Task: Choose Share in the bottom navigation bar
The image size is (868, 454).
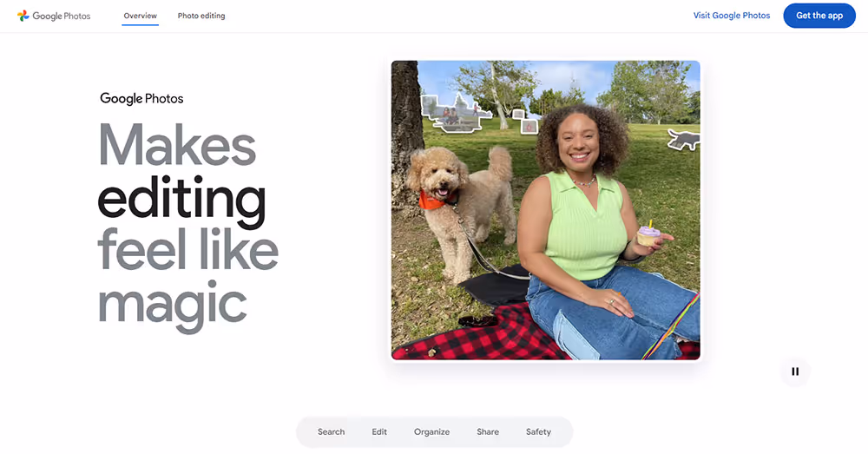Action: tap(488, 431)
